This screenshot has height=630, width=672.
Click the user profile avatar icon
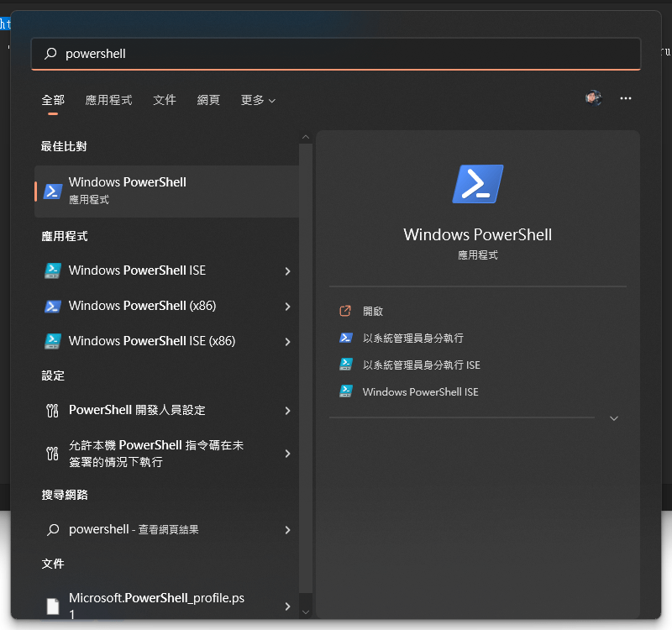pyautogui.click(x=594, y=98)
